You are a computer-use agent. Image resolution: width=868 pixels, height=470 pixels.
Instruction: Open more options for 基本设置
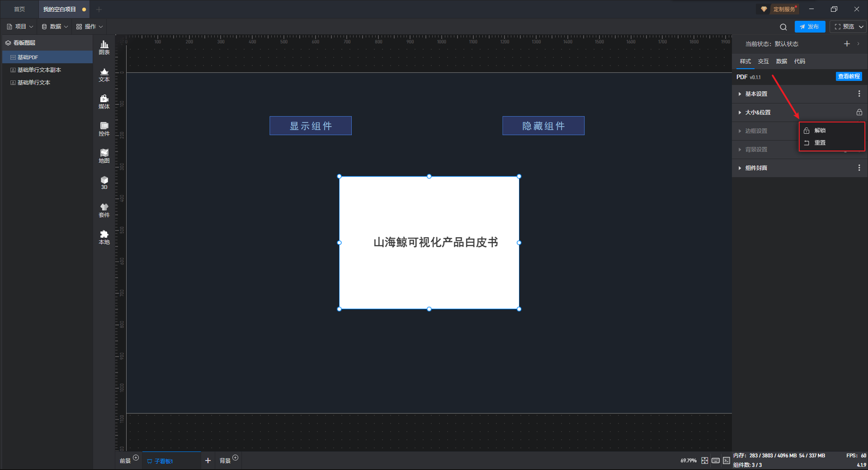click(x=859, y=94)
